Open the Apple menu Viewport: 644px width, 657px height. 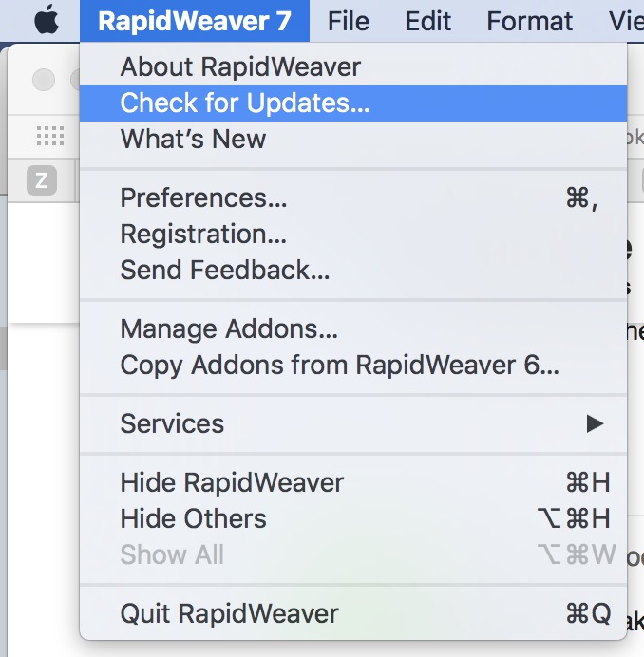pyautogui.click(x=47, y=20)
